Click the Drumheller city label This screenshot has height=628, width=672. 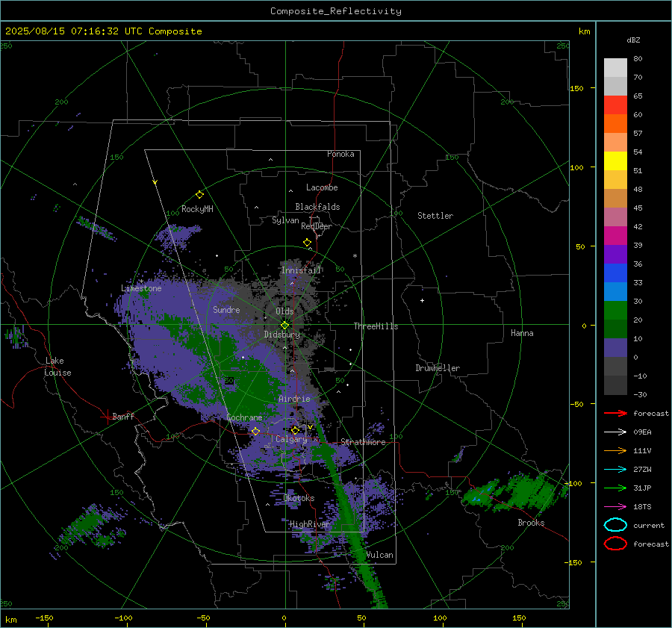[437, 368]
